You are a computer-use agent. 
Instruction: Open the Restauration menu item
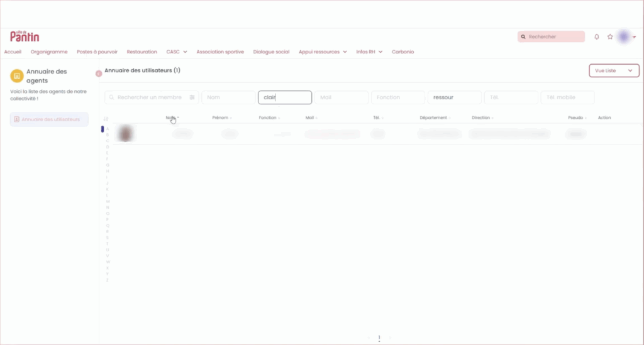(x=142, y=52)
